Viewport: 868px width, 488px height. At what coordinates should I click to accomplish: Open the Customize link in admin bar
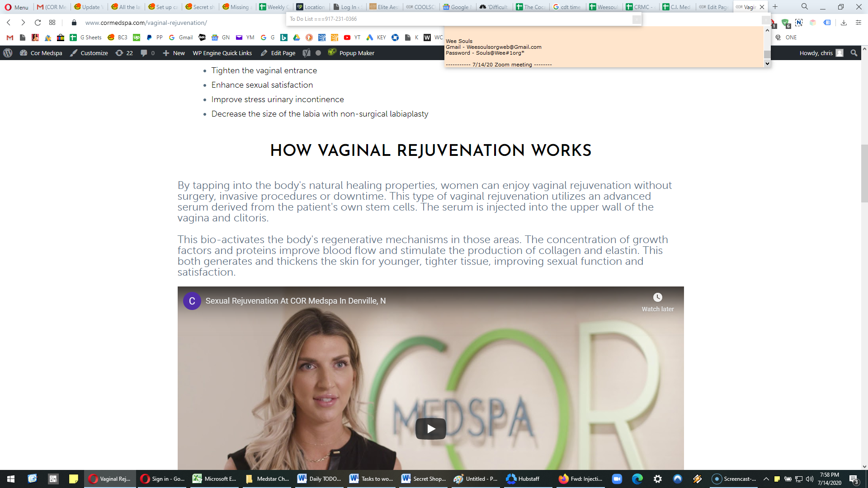tap(89, 53)
